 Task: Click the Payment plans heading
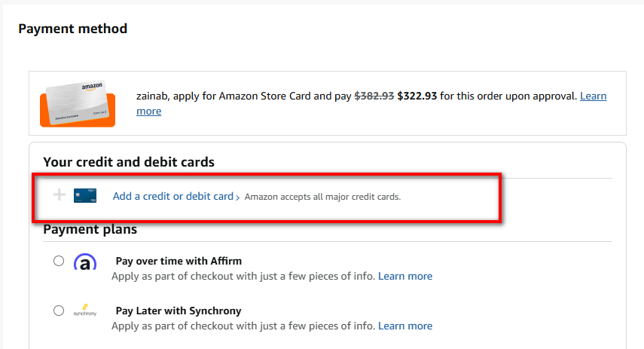point(90,229)
